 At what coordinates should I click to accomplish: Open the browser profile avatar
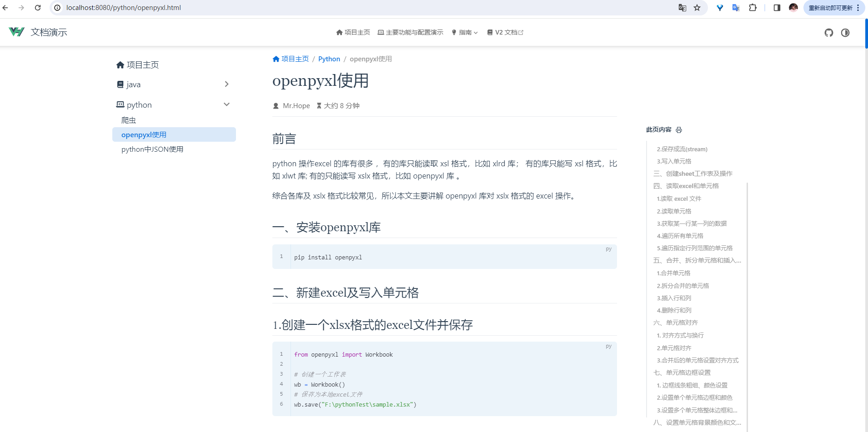tap(793, 8)
